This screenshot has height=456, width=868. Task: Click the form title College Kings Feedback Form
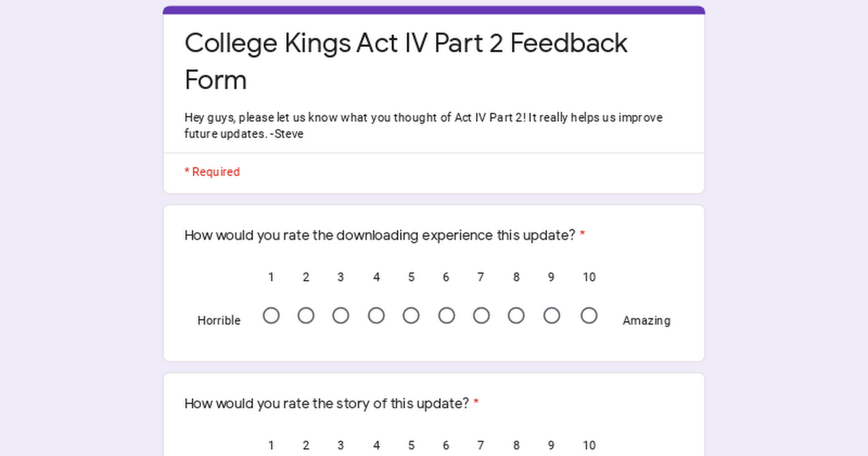[x=406, y=62]
